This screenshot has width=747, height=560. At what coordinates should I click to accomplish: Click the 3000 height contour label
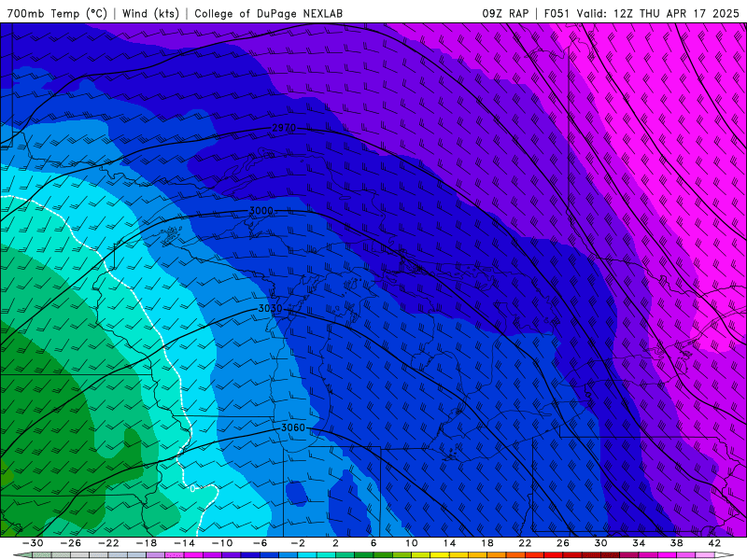click(261, 211)
